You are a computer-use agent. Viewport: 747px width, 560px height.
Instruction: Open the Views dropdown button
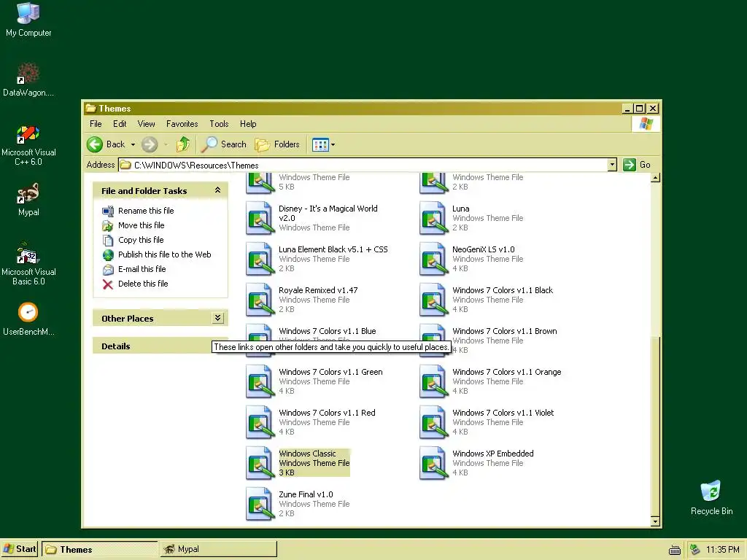[x=323, y=145]
